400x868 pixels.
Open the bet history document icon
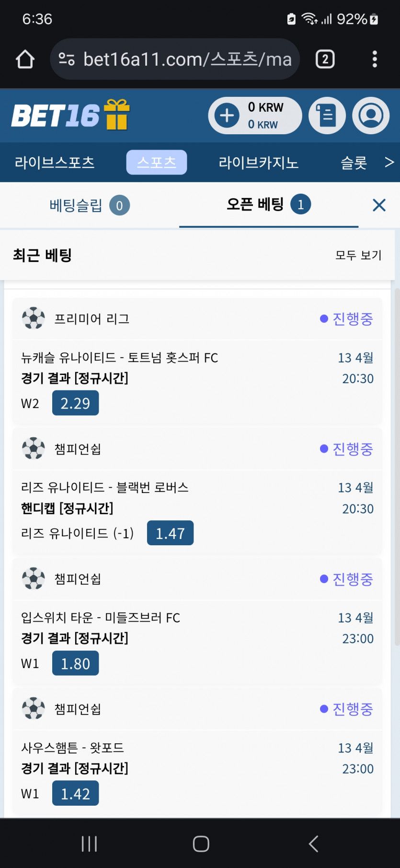[327, 116]
